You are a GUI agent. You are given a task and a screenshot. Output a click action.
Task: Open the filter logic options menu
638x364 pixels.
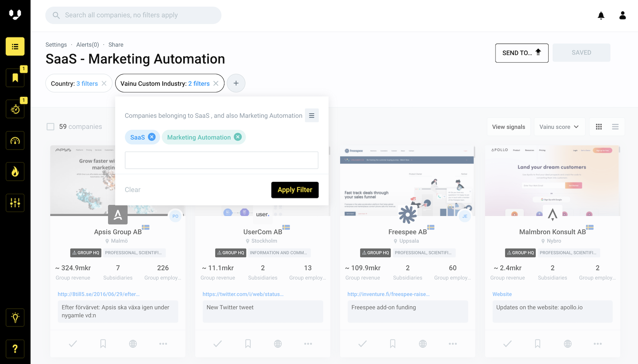click(312, 116)
